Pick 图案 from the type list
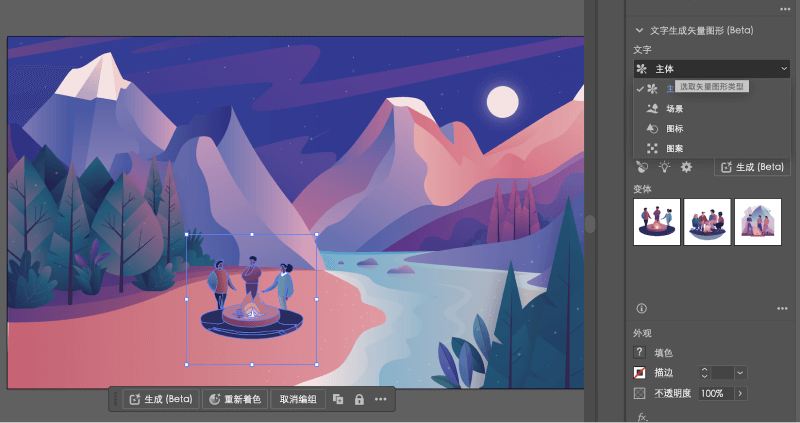 coord(675,148)
